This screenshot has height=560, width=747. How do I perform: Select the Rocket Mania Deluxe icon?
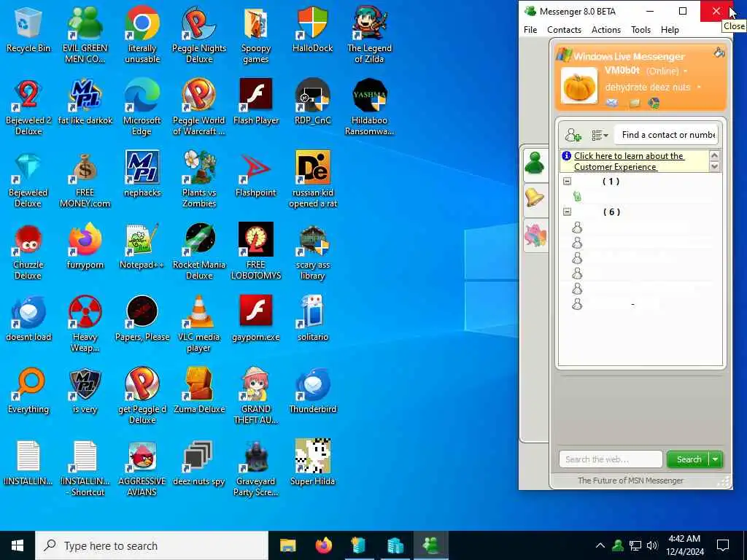199,252
